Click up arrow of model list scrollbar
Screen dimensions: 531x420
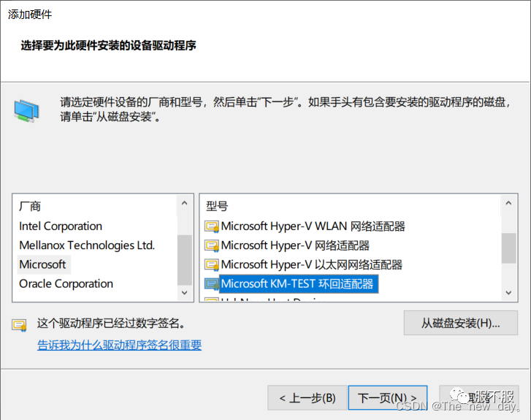[508, 203]
